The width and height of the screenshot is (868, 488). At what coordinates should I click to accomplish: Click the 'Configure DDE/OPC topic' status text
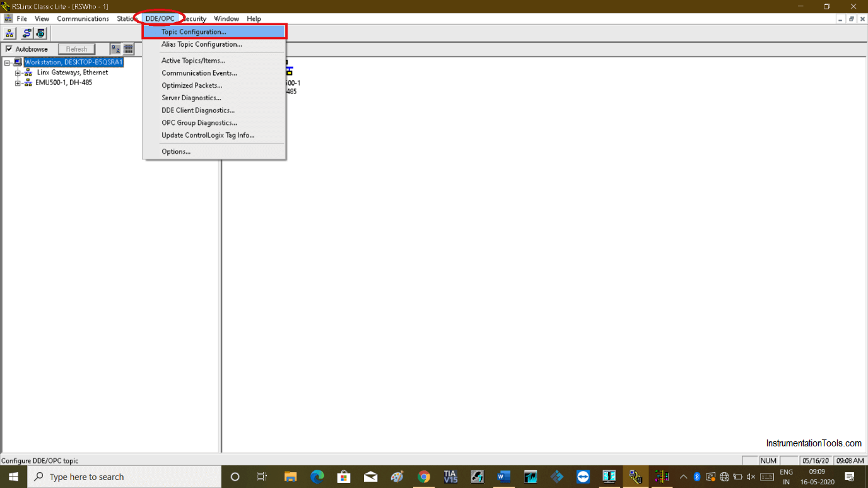(x=40, y=461)
